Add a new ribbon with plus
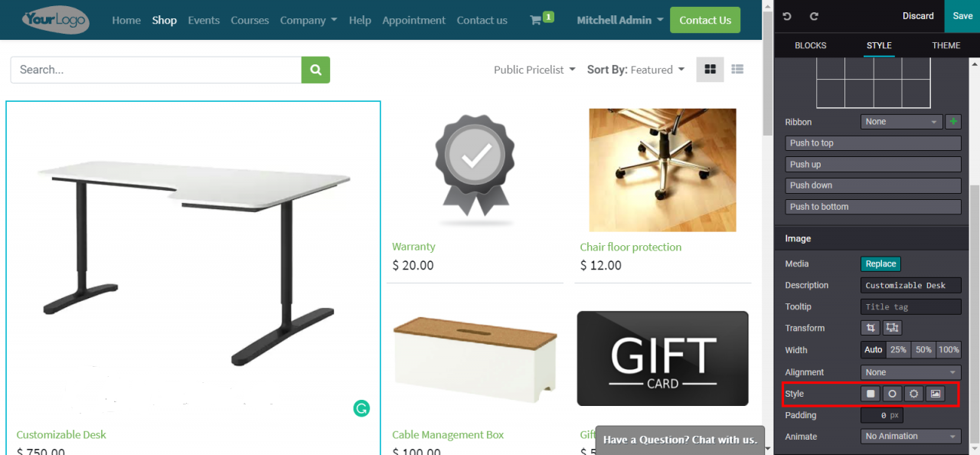This screenshot has height=455, width=980. point(953,122)
